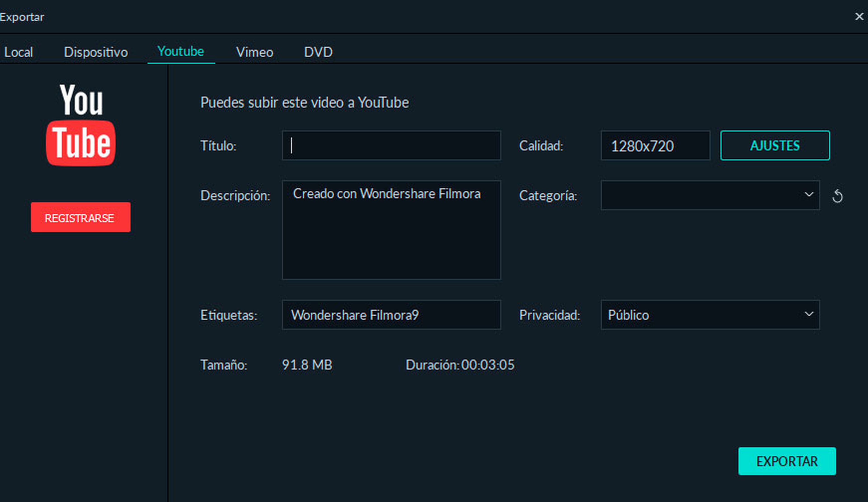Open the AJUSTES quality settings
The width and height of the screenshot is (868, 502).
pos(775,145)
